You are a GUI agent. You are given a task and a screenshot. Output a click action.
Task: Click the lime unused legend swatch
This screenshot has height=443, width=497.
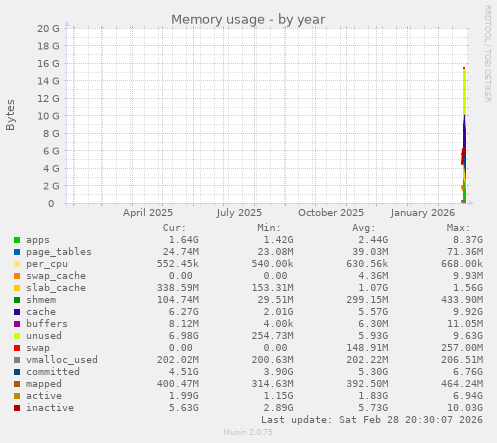point(17,336)
